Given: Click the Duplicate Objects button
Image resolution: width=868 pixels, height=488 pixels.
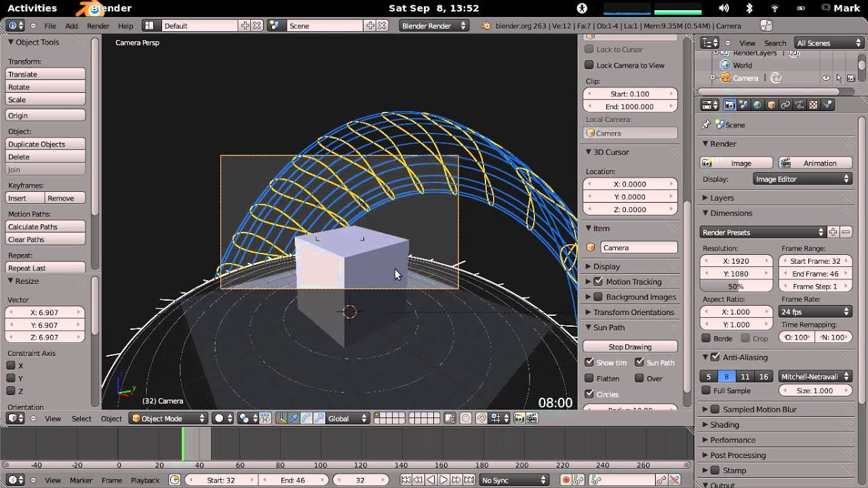Looking at the screenshot, I should click(x=45, y=144).
